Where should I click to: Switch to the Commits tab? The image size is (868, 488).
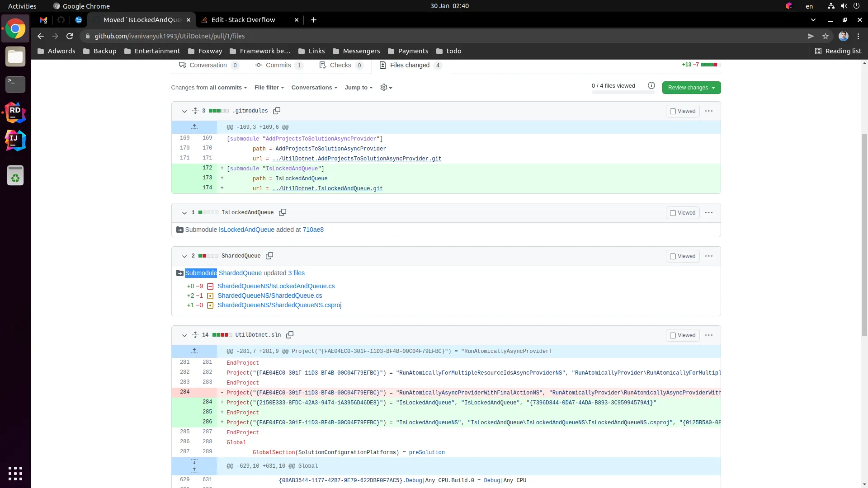point(278,65)
